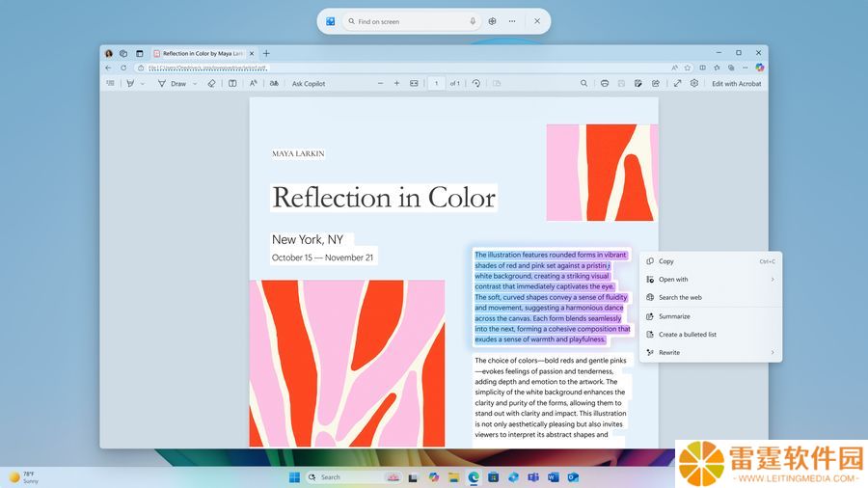Click the MAYA LARKIN heading

tap(298, 153)
